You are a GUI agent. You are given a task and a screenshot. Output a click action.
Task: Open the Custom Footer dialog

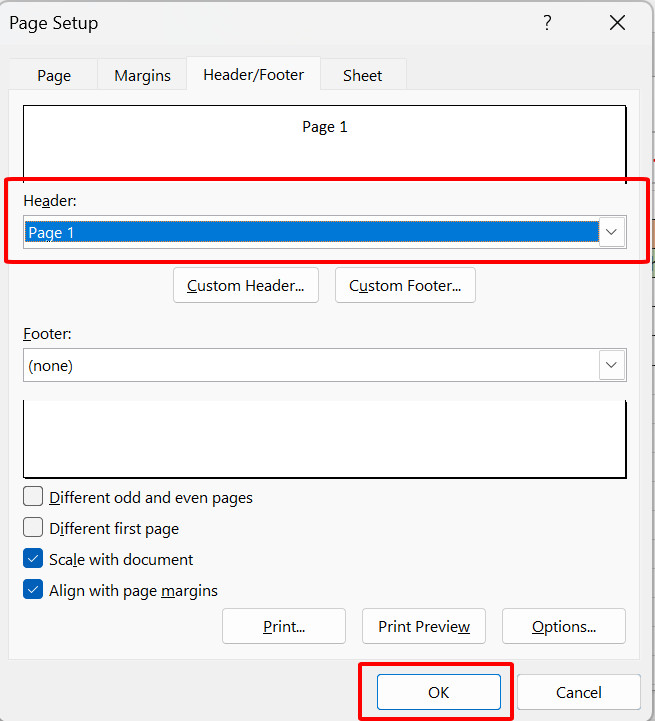[x=405, y=286]
